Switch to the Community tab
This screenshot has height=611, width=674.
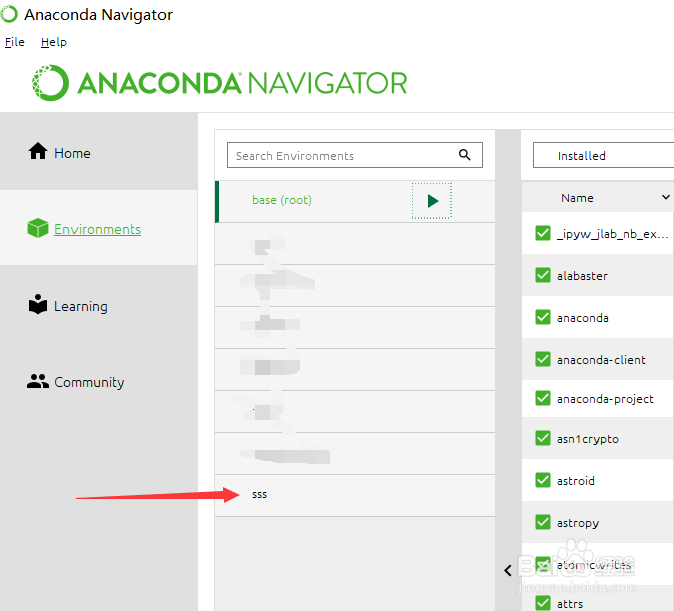(x=89, y=382)
